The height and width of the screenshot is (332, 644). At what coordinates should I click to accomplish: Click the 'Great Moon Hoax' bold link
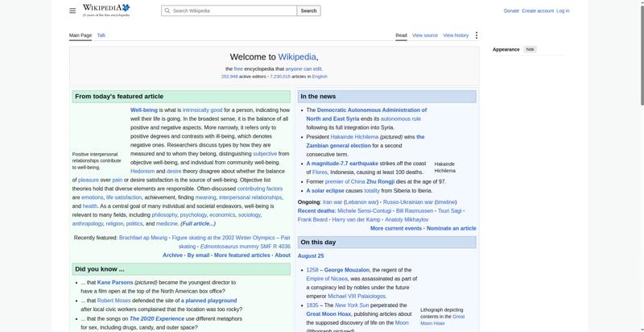pos(328,314)
